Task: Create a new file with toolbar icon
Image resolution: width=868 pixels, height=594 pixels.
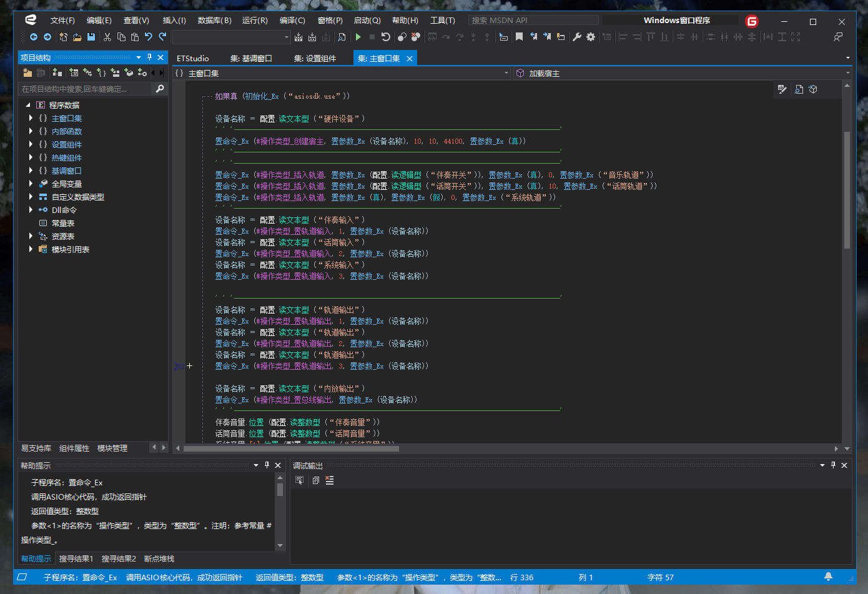Action: point(63,37)
